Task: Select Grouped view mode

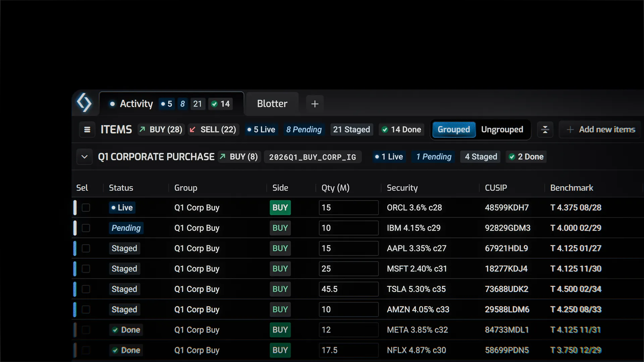Action: click(454, 130)
